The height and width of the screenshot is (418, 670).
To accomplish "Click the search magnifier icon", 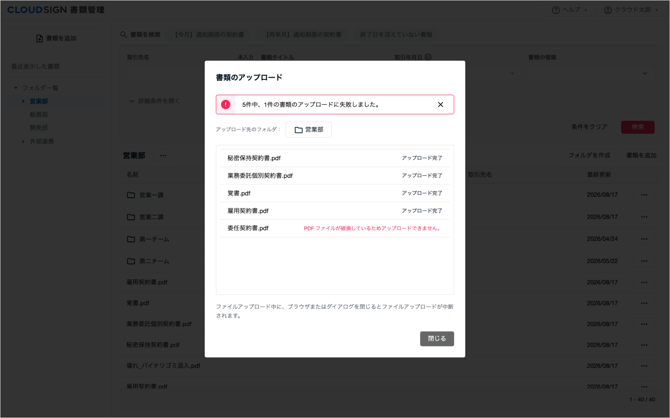I will pyautogui.click(x=123, y=35).
